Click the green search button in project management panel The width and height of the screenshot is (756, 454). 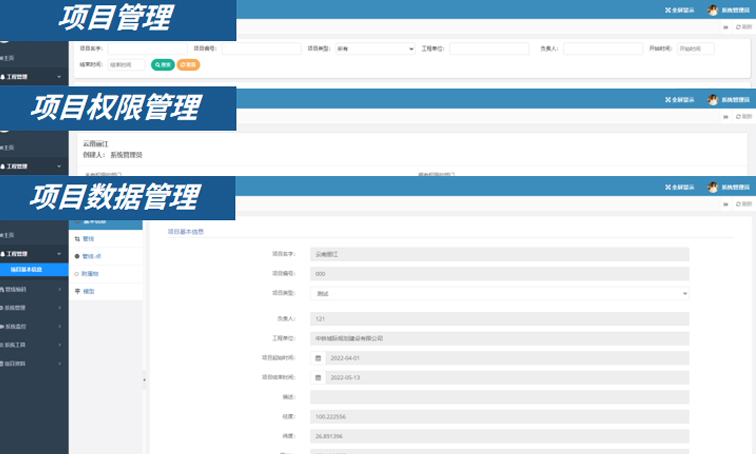162,65
